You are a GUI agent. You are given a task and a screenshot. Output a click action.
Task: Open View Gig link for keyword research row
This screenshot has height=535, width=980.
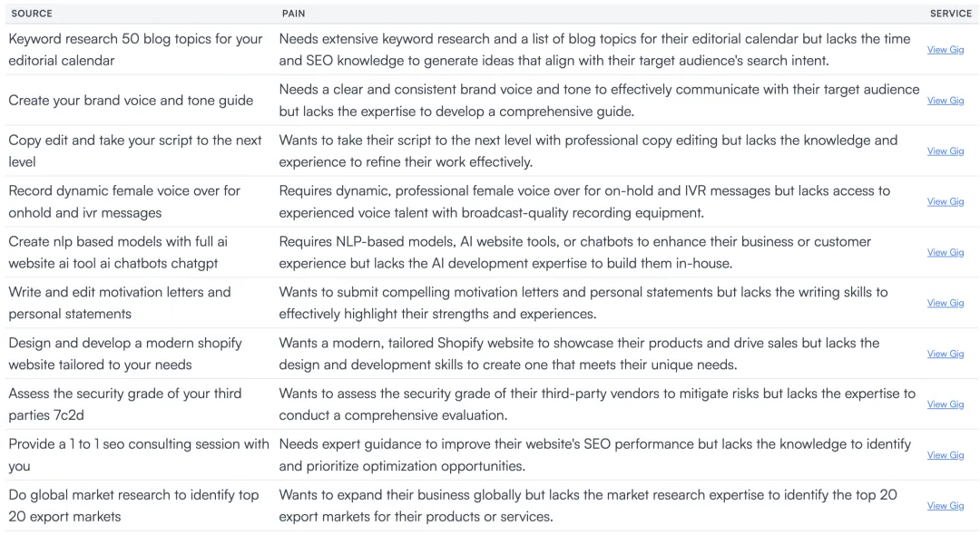(945, 50)
